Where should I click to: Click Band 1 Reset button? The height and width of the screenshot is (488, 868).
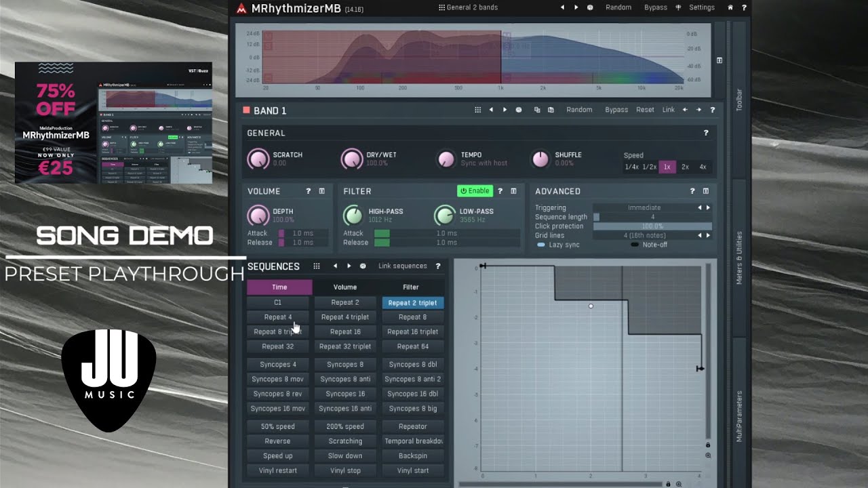point(645,110)
